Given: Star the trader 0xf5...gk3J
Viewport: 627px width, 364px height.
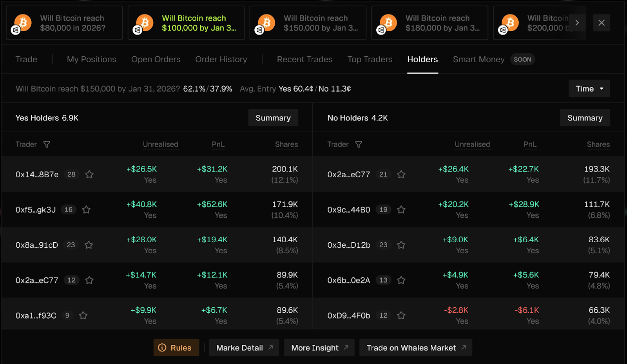Looking at the screenshot, I should (x=86, y=210).
